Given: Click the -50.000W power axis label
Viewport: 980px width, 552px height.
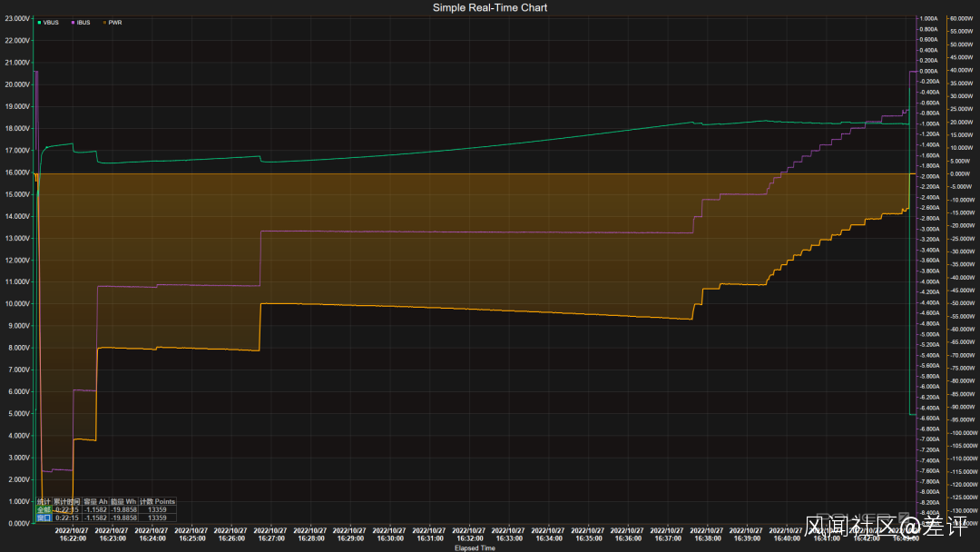Looking at the screenshot, I should tap(962, 303).
